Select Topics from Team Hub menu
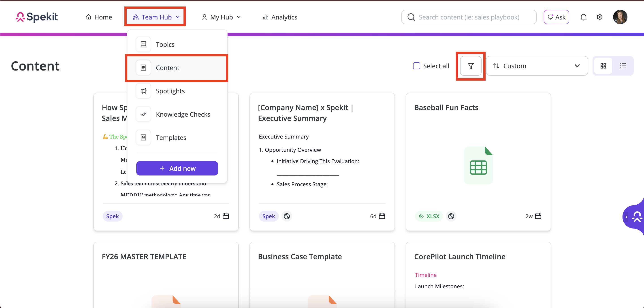 (177, 44)
